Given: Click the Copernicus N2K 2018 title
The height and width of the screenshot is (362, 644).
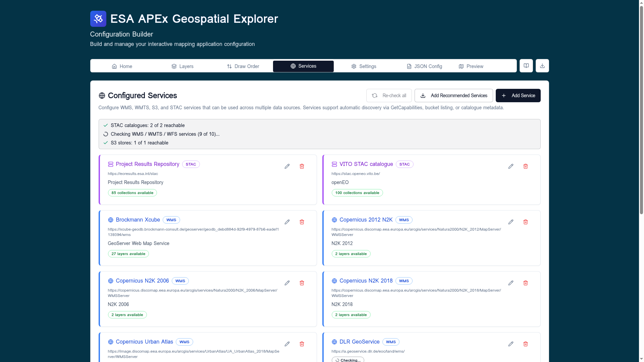Looking at the screenshot, I should click(x=366, y=281).
